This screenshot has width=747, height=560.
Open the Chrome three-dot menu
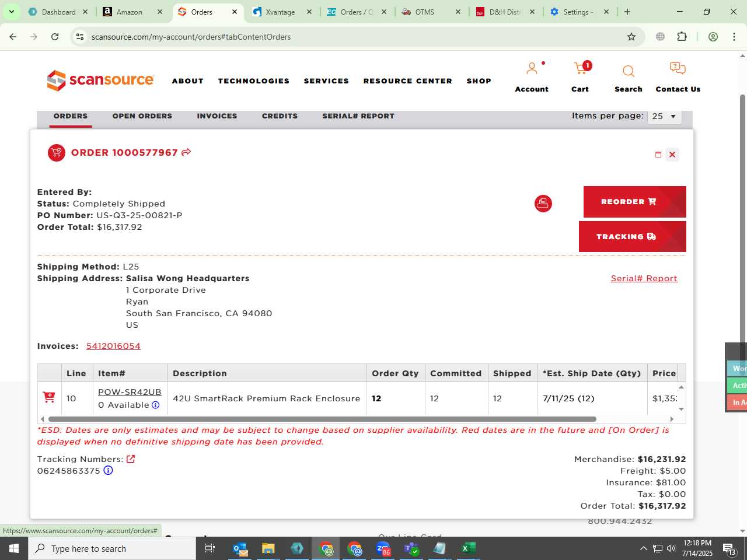(x=734, y=37)
